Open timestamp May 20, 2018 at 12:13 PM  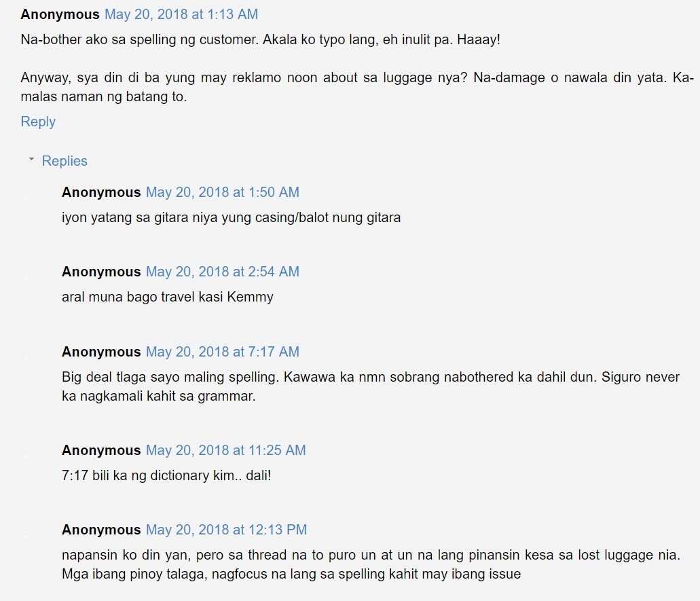point(226,530)
